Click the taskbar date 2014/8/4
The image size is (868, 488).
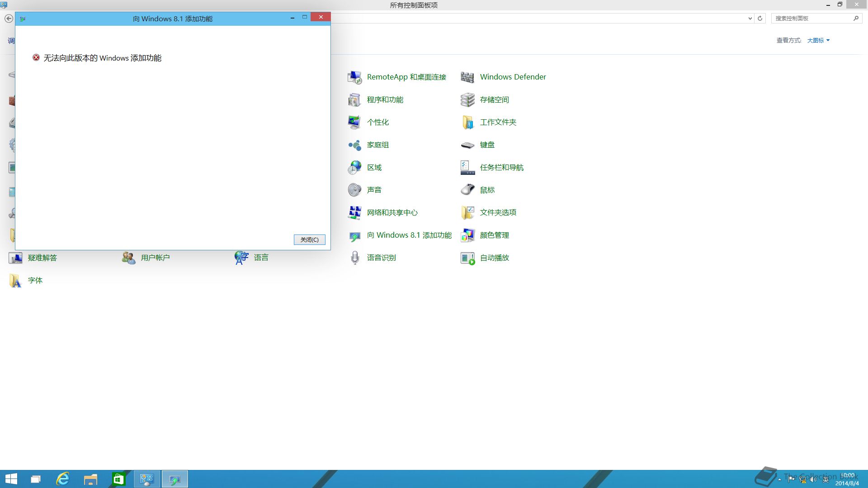(x=847, y=483)
